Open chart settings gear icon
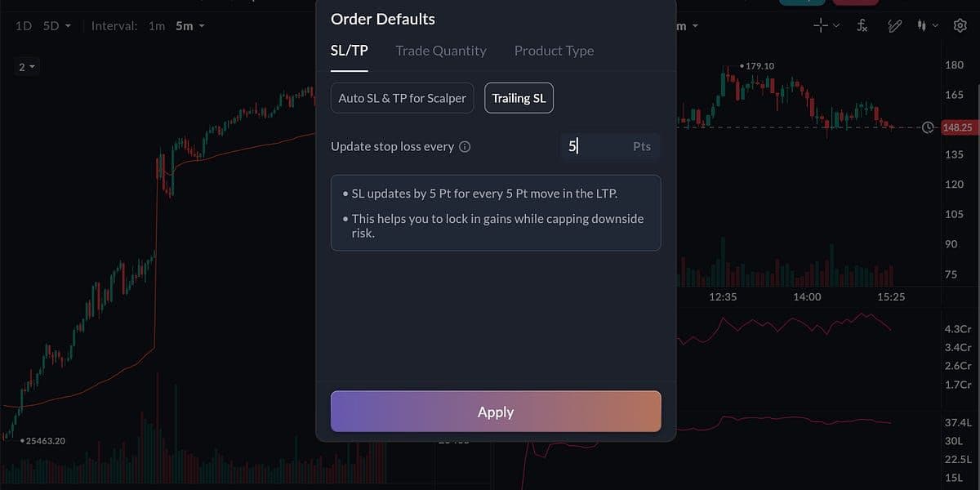980x490 pixels. (x=960, y=26)
